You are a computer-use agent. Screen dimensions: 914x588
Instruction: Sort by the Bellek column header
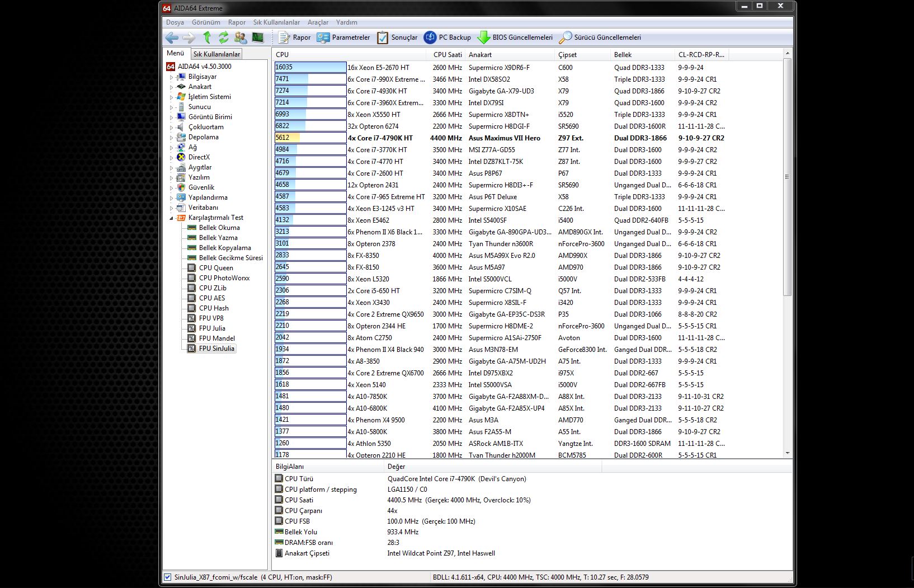(642, 54)
